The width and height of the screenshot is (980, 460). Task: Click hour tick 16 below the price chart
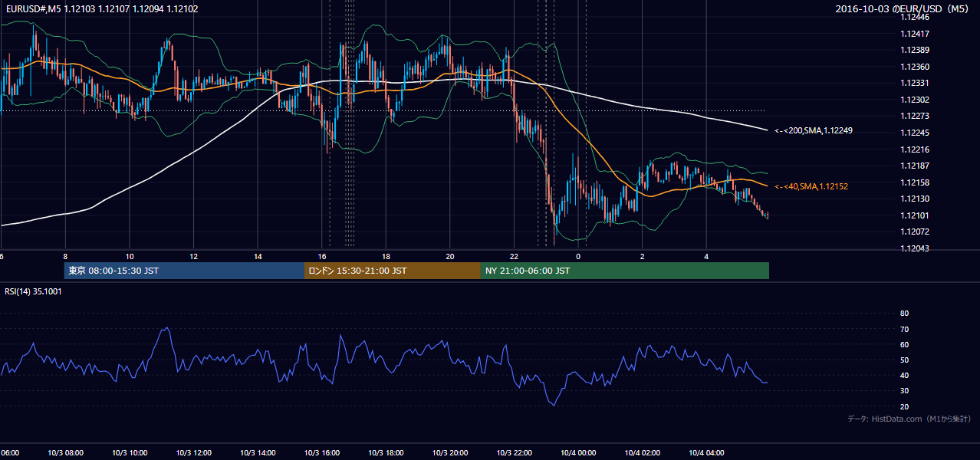pyautogui.click(x=322, y=257)
